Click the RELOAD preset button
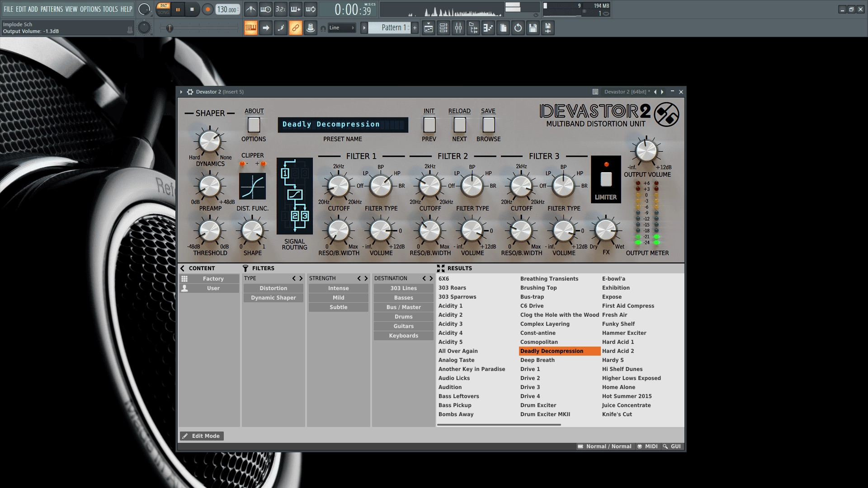The width and height of the screenshot is (868, 488). pos(460,125)
